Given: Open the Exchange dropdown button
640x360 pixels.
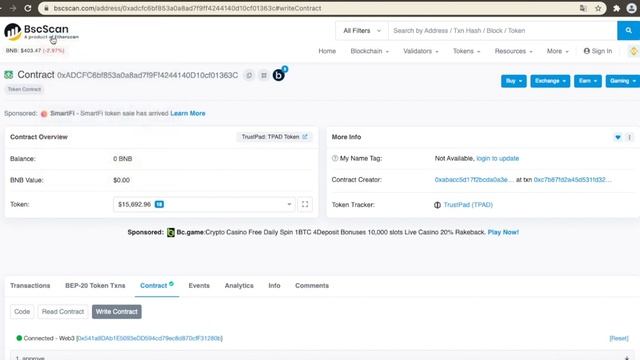Looking at the screenshot, I should click(x=550, y=81).
